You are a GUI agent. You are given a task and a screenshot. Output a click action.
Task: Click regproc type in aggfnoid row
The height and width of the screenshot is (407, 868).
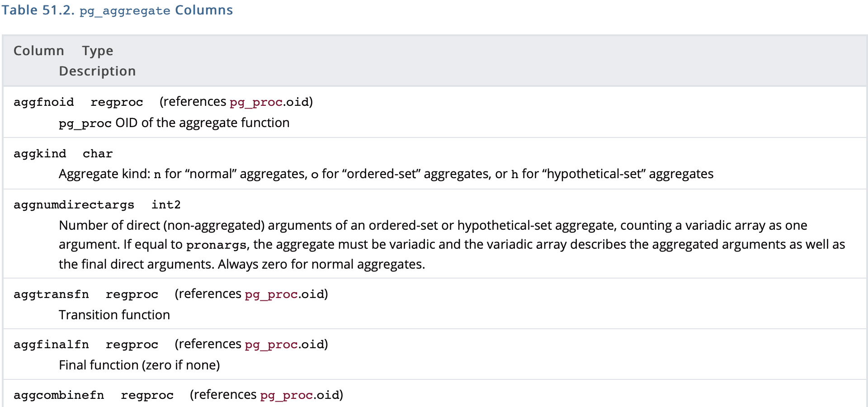click(117, 102)
